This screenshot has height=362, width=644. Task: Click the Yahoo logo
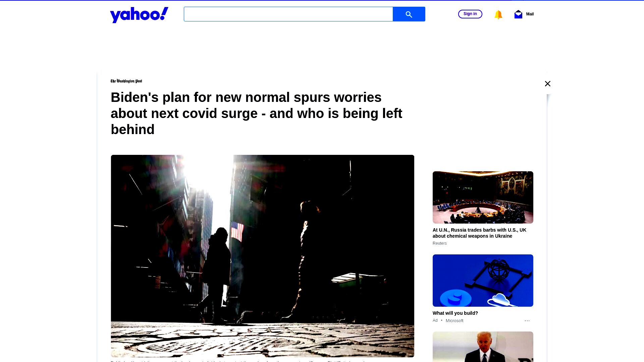click(139, 15)
